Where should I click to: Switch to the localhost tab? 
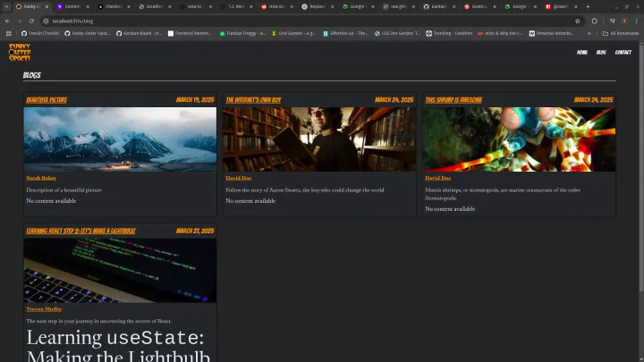pyautogui.click(x=154, y=6)
